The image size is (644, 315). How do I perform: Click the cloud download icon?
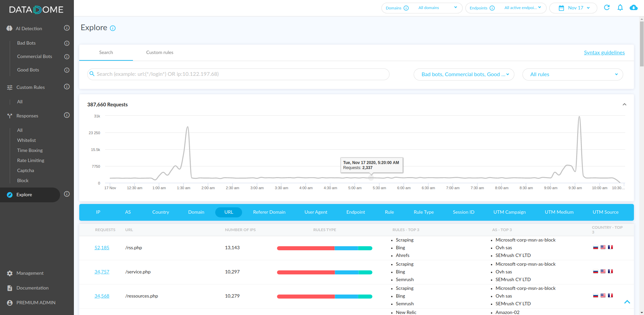tap(634, 7)
